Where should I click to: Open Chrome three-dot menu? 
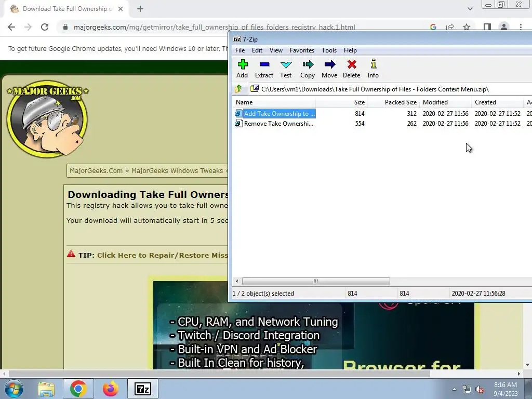coord(521,27)
